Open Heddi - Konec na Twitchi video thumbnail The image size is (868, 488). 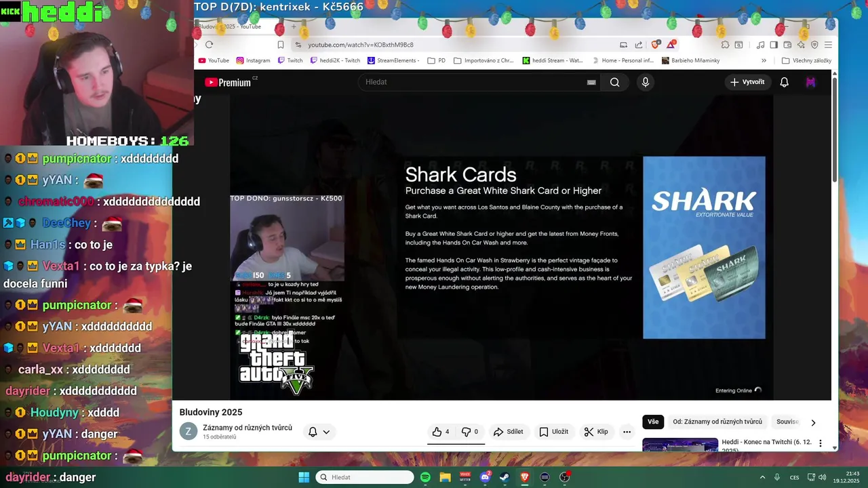680,445
